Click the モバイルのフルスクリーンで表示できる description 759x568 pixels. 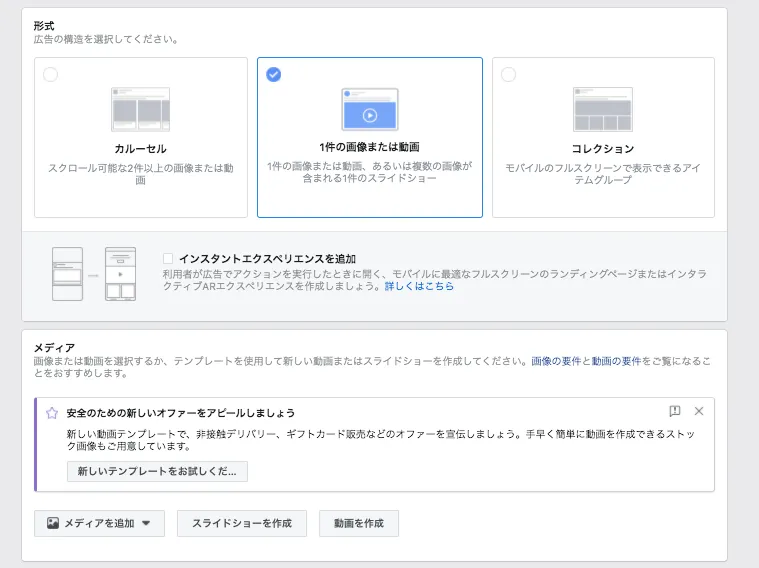603,174
